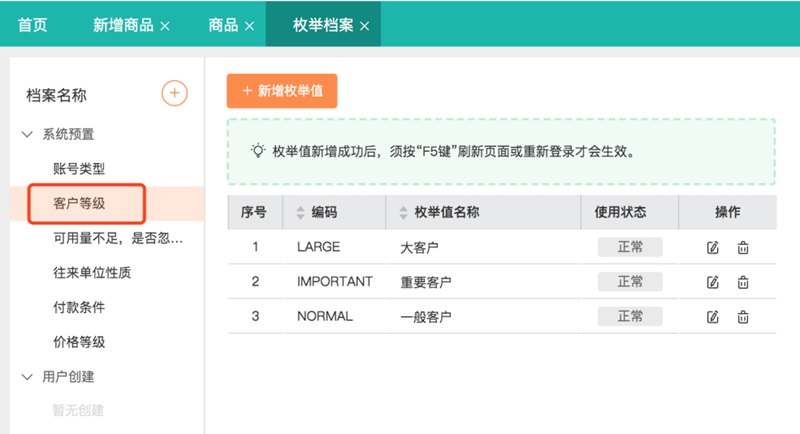
Task: Select 付款条件 in the archive list
Action: pyautogui.click(x=79, y=306)
